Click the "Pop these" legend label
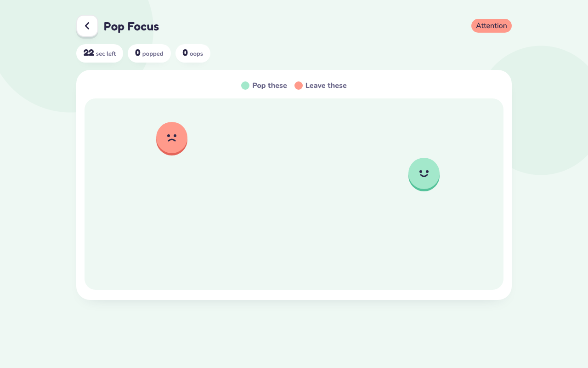Screen dimensions: 588x368 270,86
